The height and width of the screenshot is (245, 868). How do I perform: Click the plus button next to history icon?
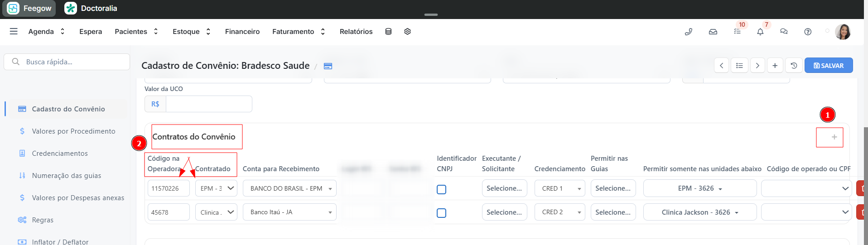click(775, 66)
